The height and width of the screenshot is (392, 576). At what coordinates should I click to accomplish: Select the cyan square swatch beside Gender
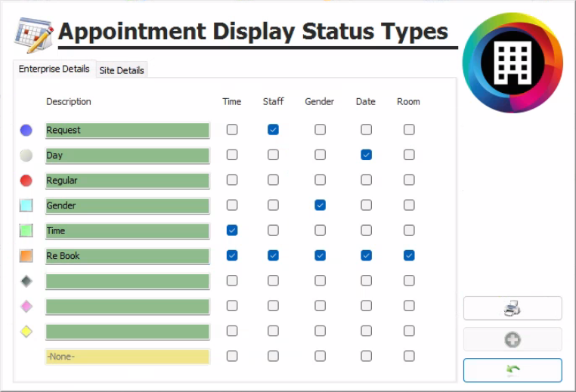[26, 205]
